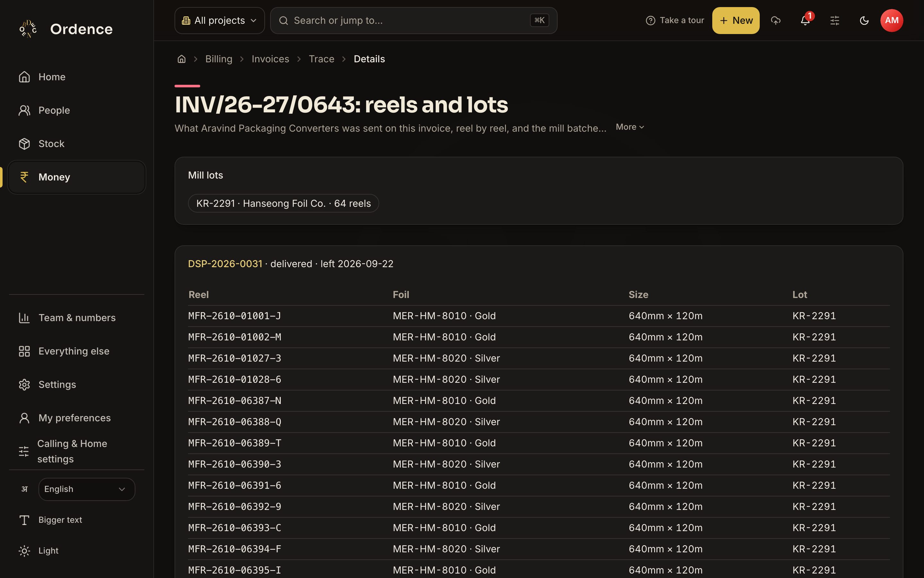Click the New button
The image size is (924, 578).
coord(736,20)
